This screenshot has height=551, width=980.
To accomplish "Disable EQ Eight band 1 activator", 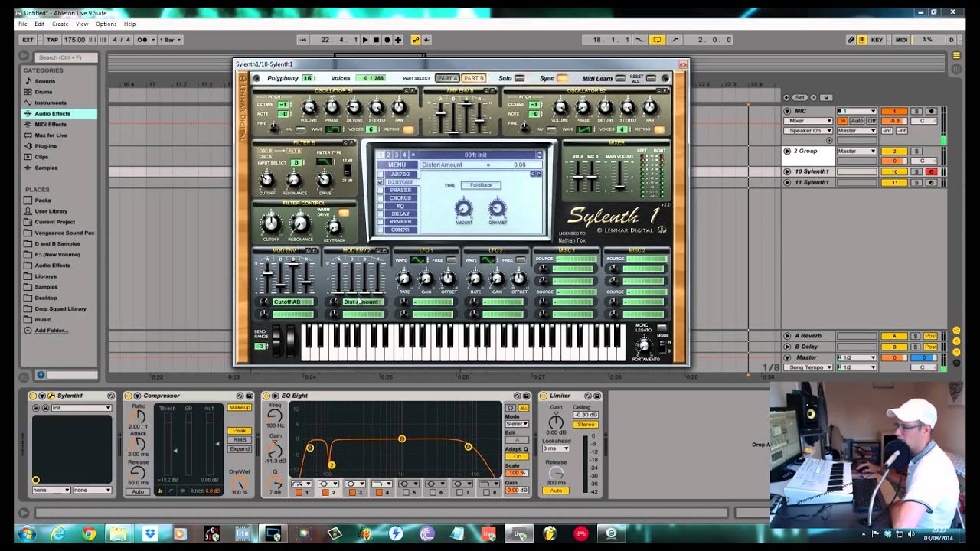I will point(299,493).
